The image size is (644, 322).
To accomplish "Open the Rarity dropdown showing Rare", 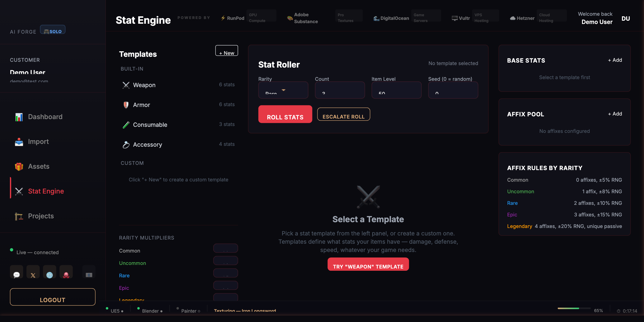I will point(283,90).
